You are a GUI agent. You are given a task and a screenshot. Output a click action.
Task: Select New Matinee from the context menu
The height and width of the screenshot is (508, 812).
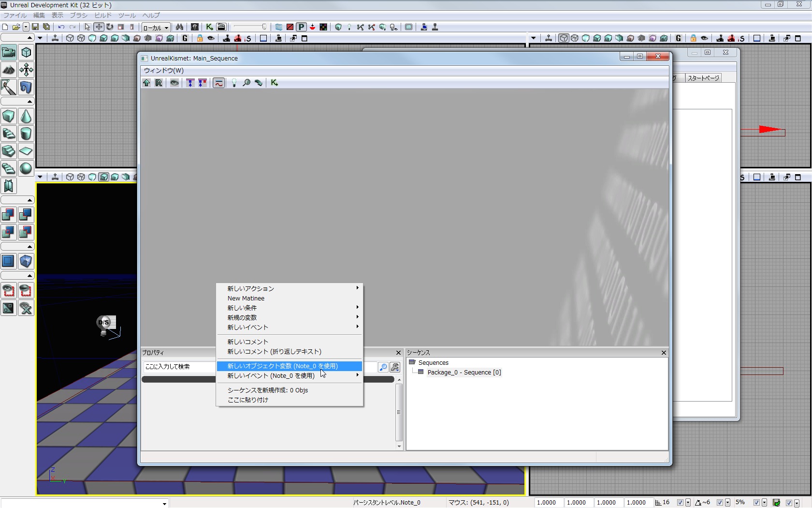289,299
